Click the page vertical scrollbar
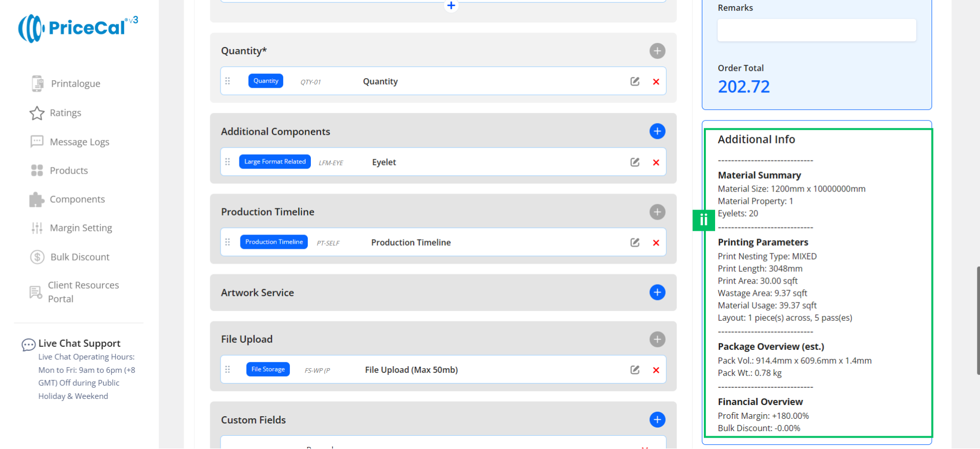980x449 pixels. click(x=977, y=320)
